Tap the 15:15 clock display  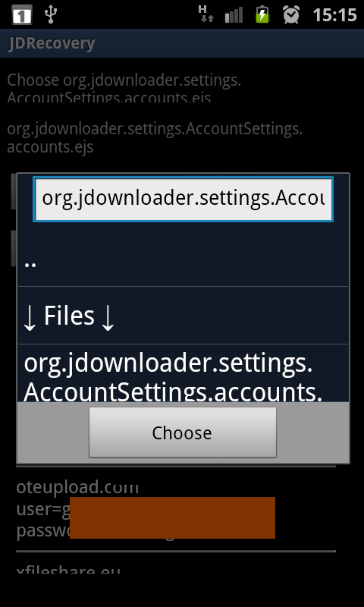tap(334, 14)
